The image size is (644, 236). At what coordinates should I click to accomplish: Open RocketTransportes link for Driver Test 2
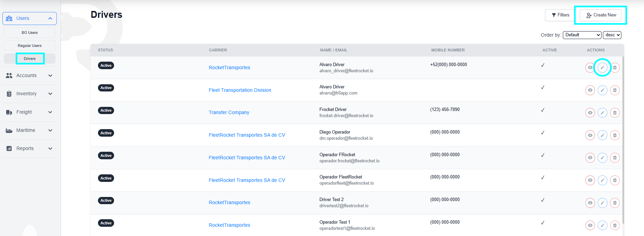point(230,202)
